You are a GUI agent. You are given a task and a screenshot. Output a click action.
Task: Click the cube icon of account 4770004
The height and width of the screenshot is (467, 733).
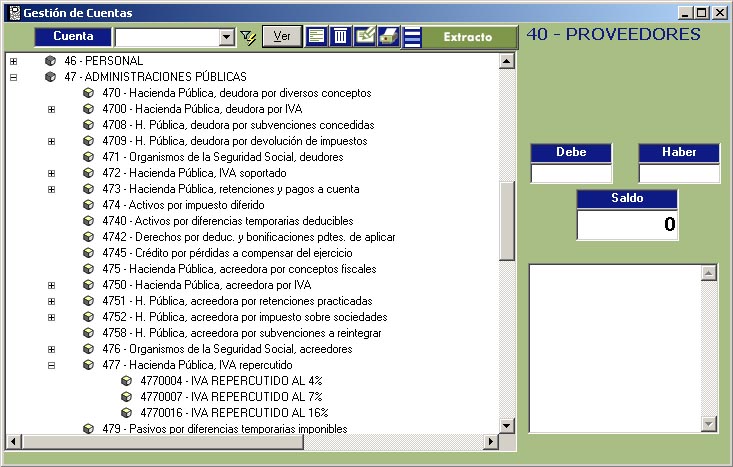point(126,381)
